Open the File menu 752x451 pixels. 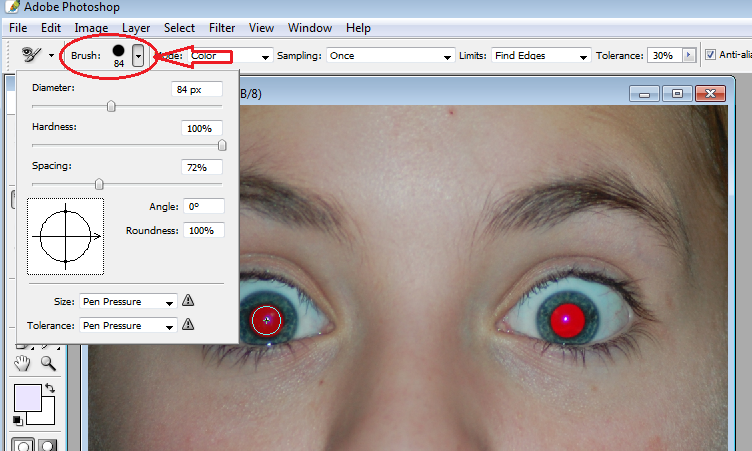(18, 28)
